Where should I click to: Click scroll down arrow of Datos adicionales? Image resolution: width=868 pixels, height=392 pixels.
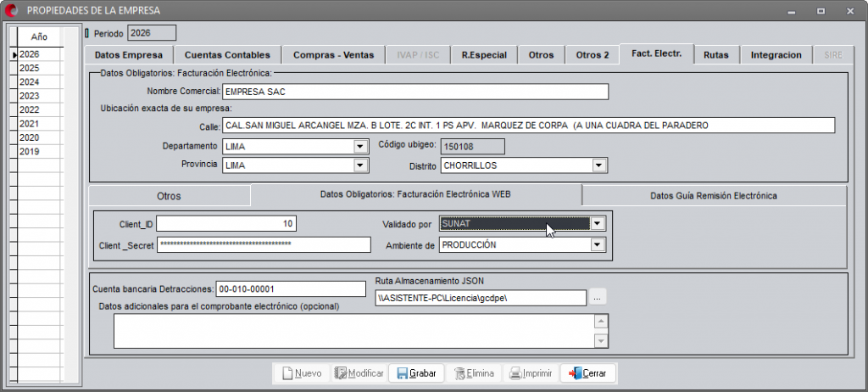pyautogui.click(x=601, y=340)
